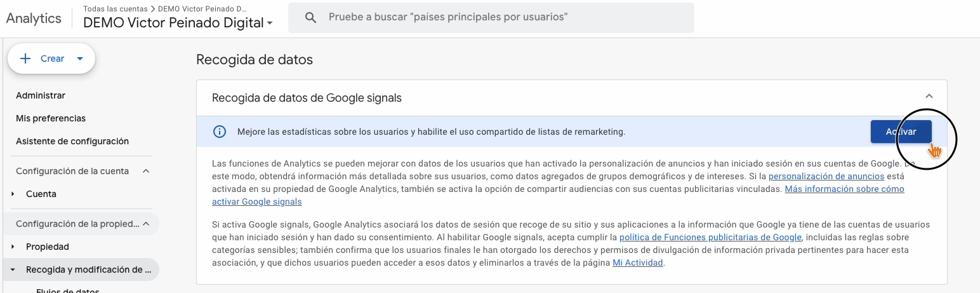Open Mis preferencias in the sidebar
The height and width of the screenshot is (293, 980).
[51, 118]
